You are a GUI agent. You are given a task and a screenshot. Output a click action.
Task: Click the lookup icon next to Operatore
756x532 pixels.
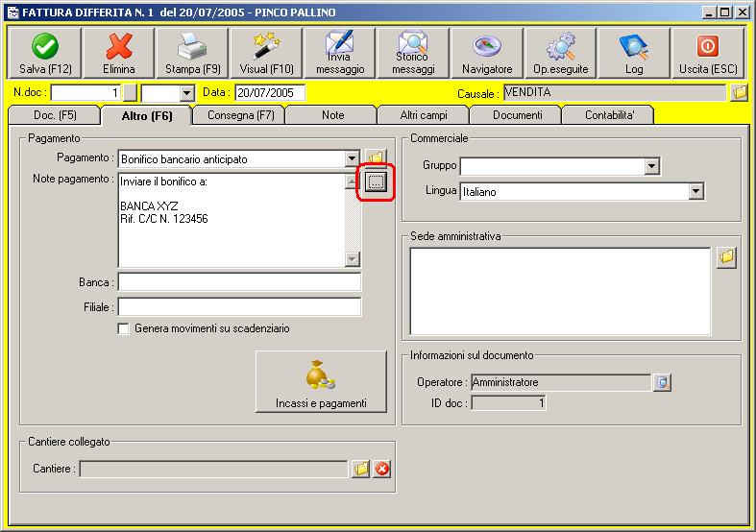tap(662, 382)
